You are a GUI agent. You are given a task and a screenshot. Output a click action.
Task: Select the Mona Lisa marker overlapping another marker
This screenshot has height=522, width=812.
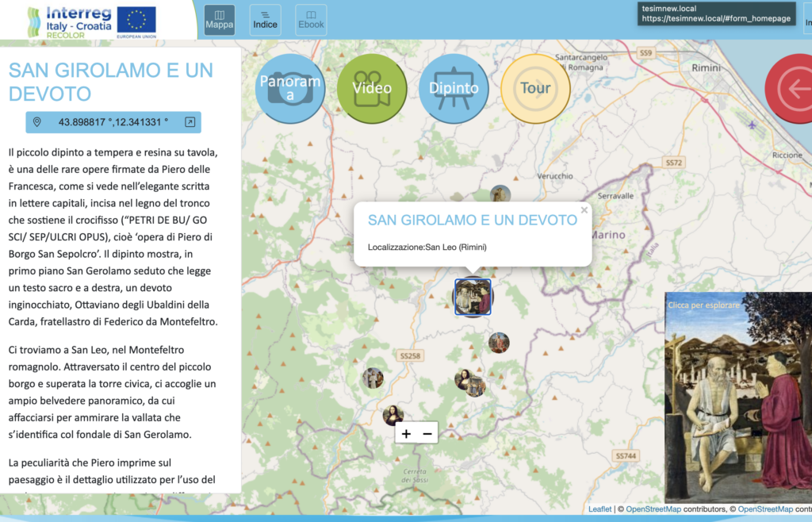click(x=464, y=379)
